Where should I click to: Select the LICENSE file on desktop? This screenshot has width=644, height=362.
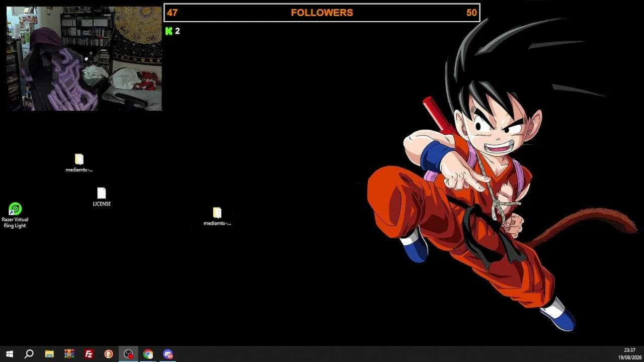(102, 197)
